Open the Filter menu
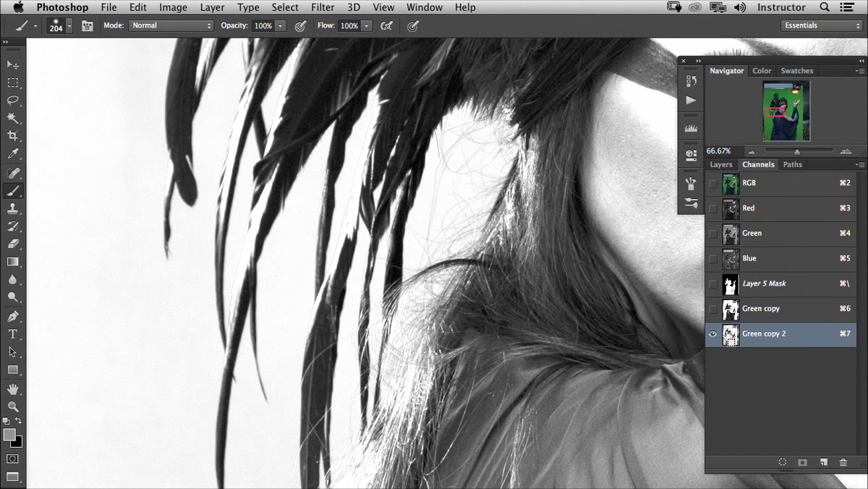This screenshot has width=868, height=489. [x=323, y=7]
